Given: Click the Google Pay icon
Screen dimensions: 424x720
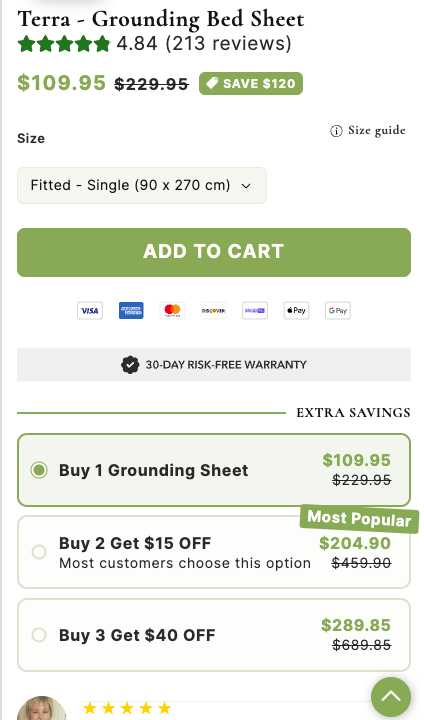Looking at the screenshot, I should (338, 311).
